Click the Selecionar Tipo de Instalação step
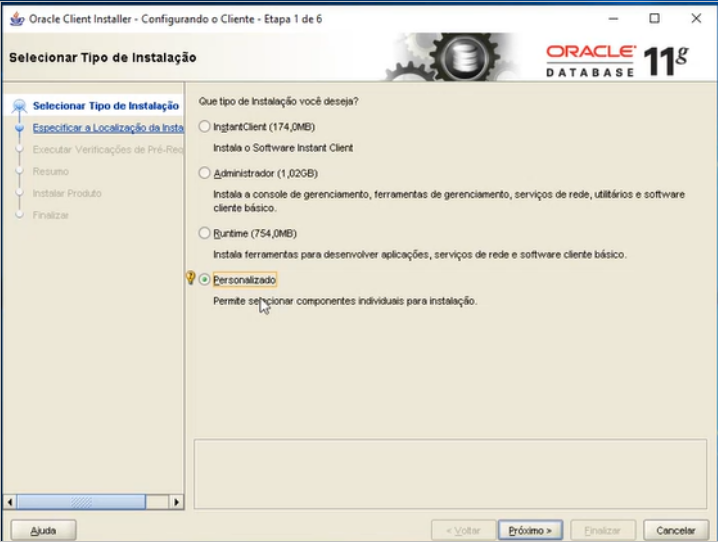Viewport: 718px width, 543px height. coord(106,106)
